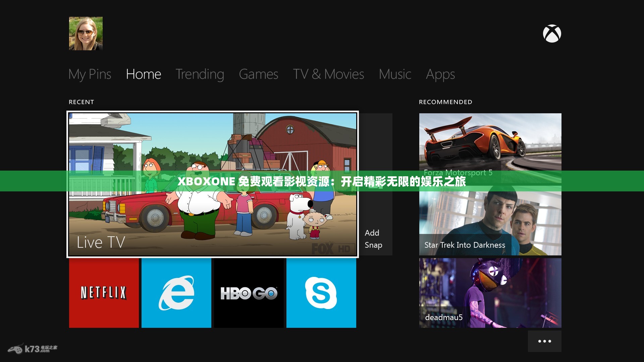
Task: Navigate to Music section
Action: [396, 73]
